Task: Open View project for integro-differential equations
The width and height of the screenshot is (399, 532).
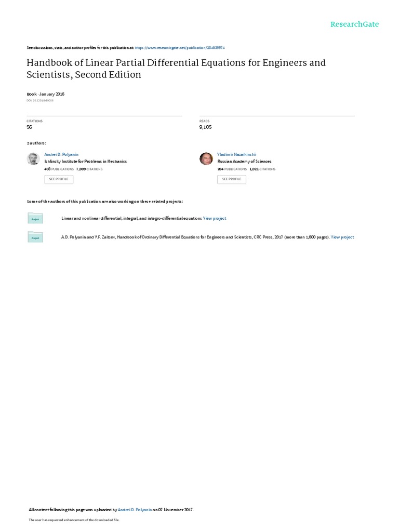Action: (215, 219)
